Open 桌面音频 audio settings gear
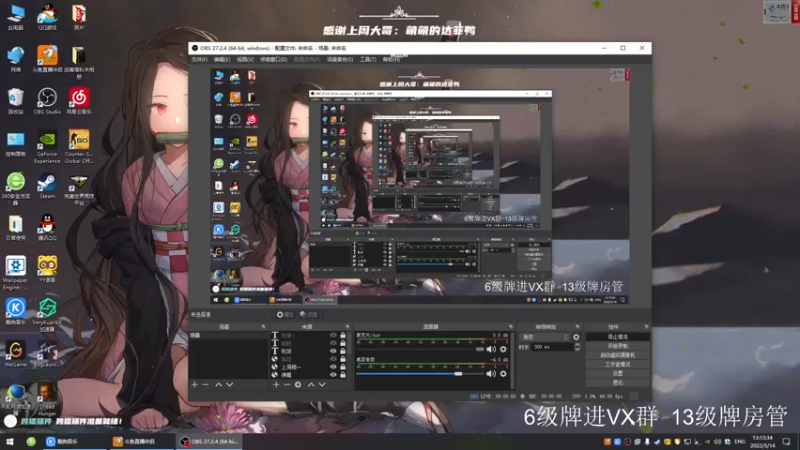The width and height of the screenshot is (800, 450). [x=503, y=373]
